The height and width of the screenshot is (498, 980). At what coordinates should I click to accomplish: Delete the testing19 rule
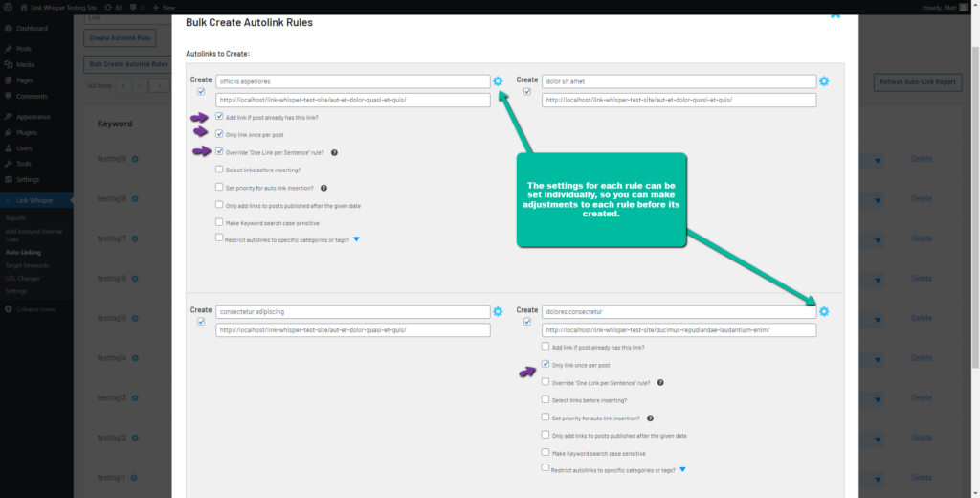(922, 159)
